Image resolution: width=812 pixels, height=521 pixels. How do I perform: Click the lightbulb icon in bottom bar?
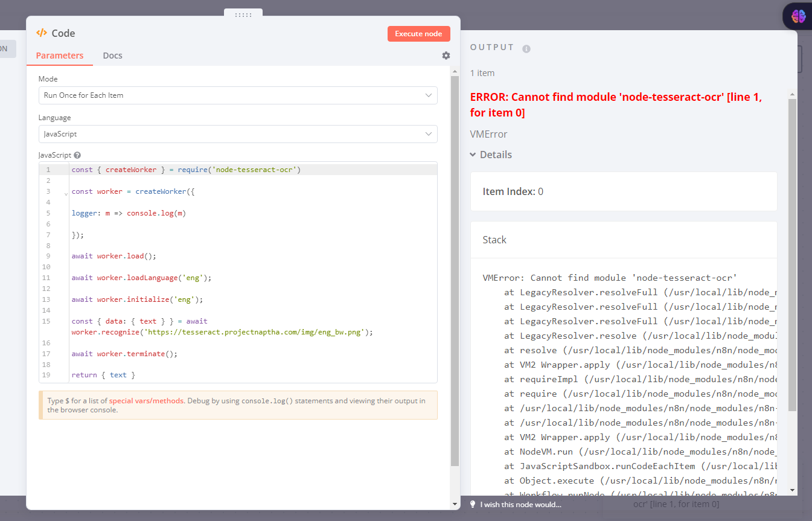(473, 504)
